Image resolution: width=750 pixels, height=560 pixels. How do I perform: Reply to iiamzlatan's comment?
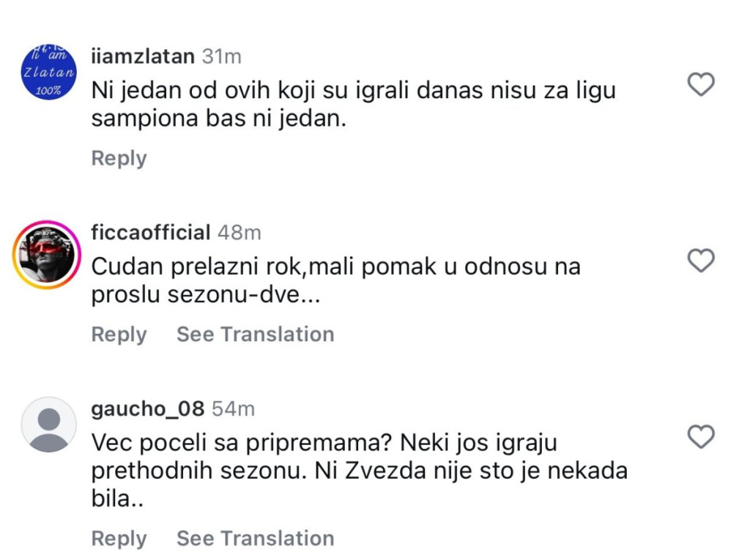point(119,158)
